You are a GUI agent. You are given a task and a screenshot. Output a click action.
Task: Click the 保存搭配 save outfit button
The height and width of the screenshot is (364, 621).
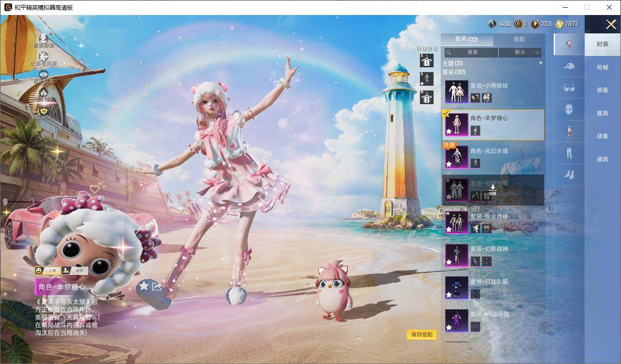tap(421, 334)
